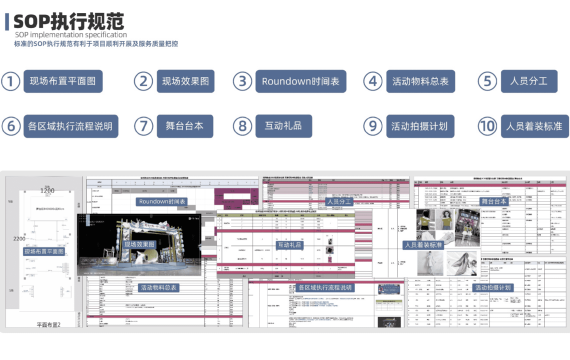
Task: Click the 各区域执行流程说明 button
Action: coord(71,126)
